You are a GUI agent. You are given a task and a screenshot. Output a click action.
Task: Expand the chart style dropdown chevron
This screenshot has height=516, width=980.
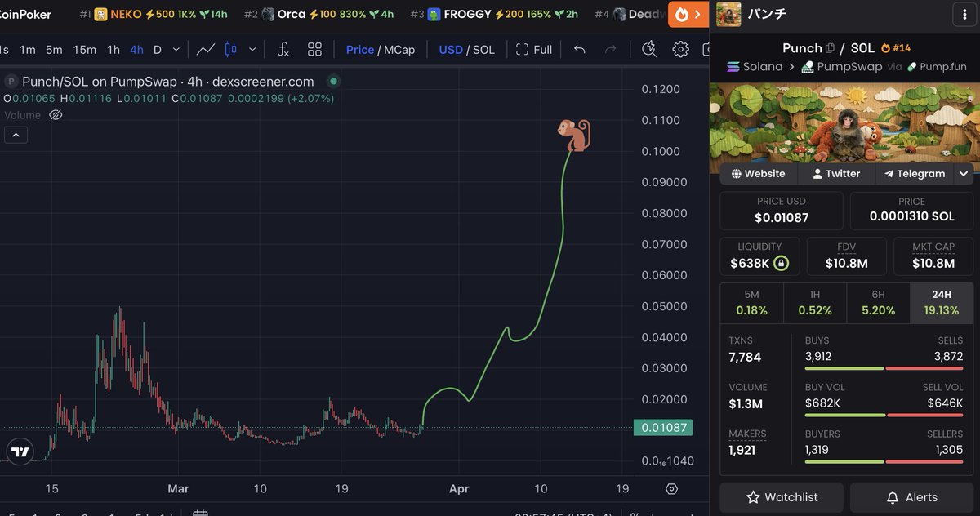[x=252, y=50]
